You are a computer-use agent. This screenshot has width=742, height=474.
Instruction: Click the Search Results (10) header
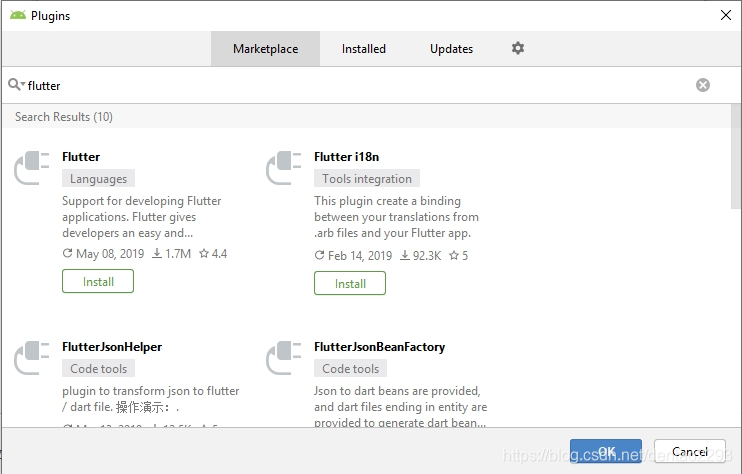[x=64, y=117]
